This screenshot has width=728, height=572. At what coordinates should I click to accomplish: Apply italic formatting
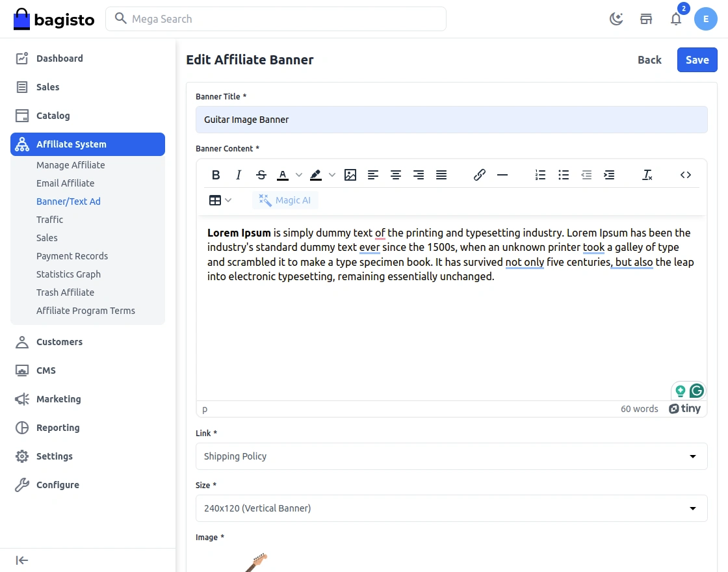[239, 175]
